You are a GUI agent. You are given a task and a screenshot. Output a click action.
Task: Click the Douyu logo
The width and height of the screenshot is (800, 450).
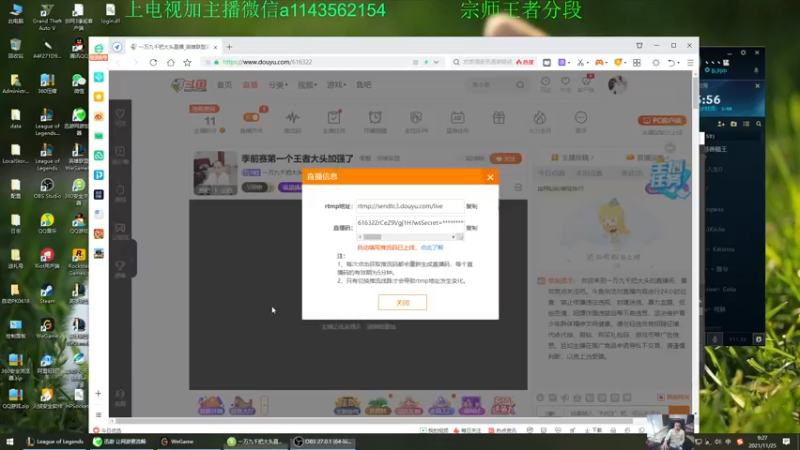[x=189, y=85]
